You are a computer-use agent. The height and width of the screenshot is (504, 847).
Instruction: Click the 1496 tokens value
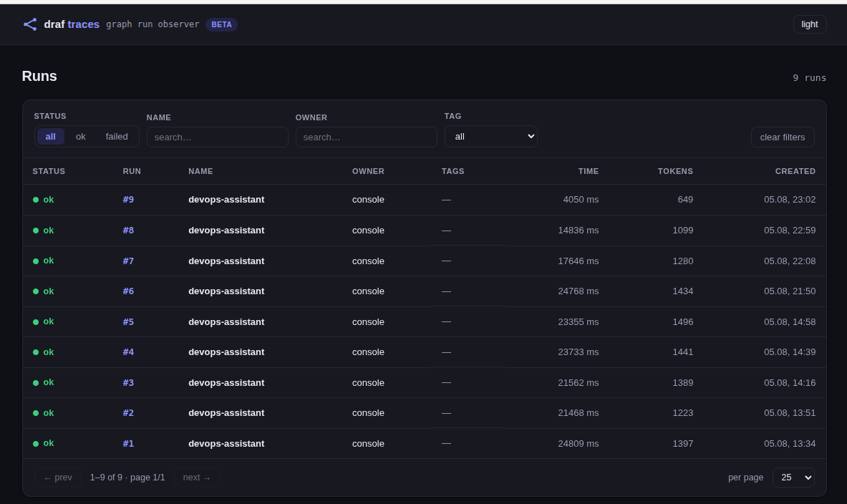point(683,322)
